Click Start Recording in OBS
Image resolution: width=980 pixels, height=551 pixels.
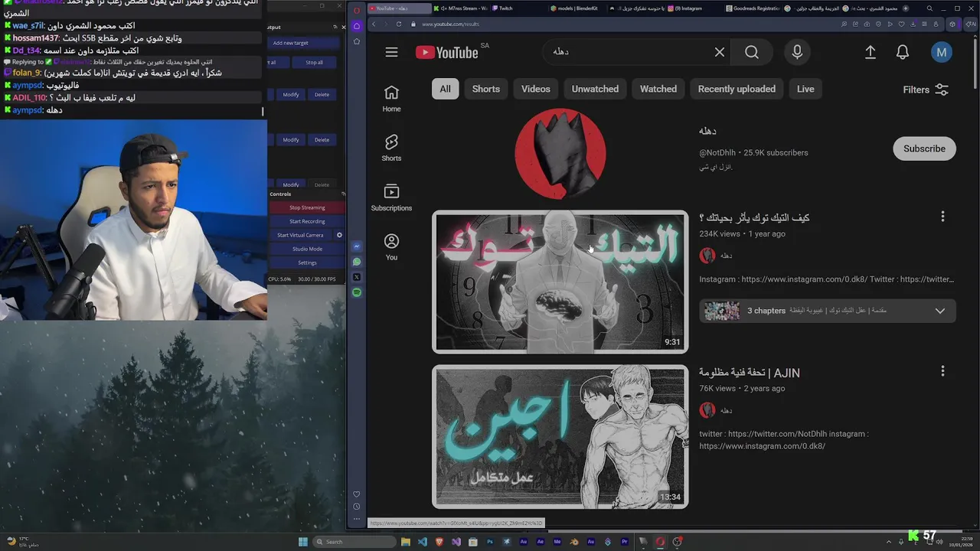307,221
